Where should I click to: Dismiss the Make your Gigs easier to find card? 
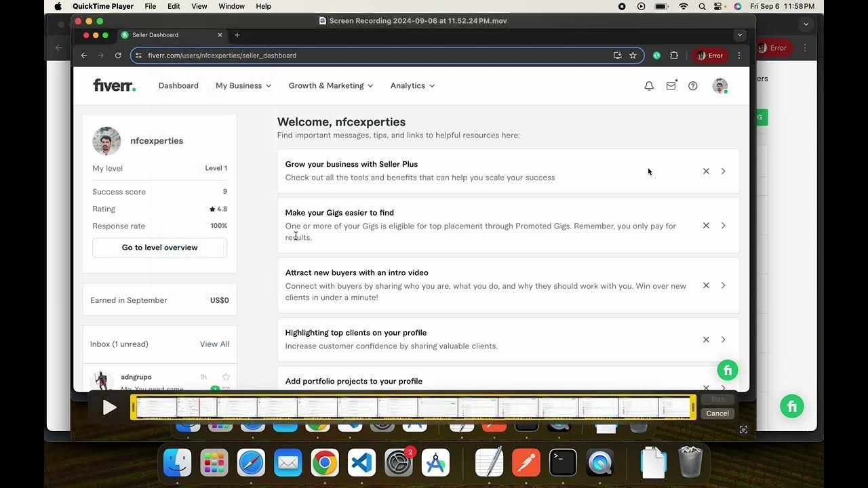[706, 226]
